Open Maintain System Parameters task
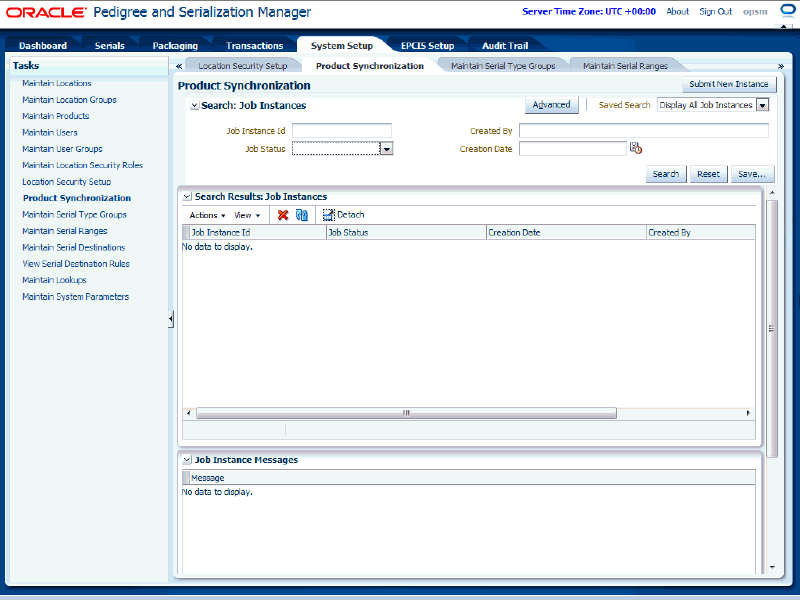The width and height of the screenshot is (800, 600). (76, 296)
